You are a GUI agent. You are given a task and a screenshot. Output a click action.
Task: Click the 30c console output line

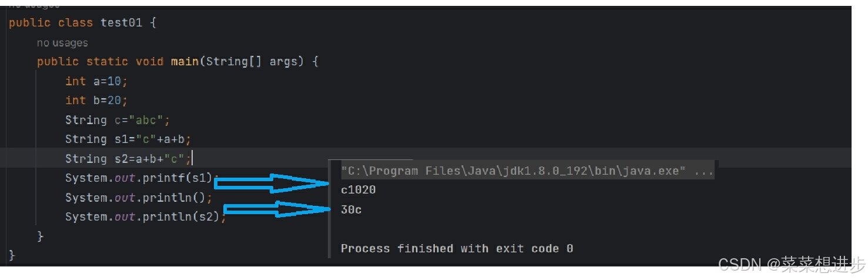point(351,209)
